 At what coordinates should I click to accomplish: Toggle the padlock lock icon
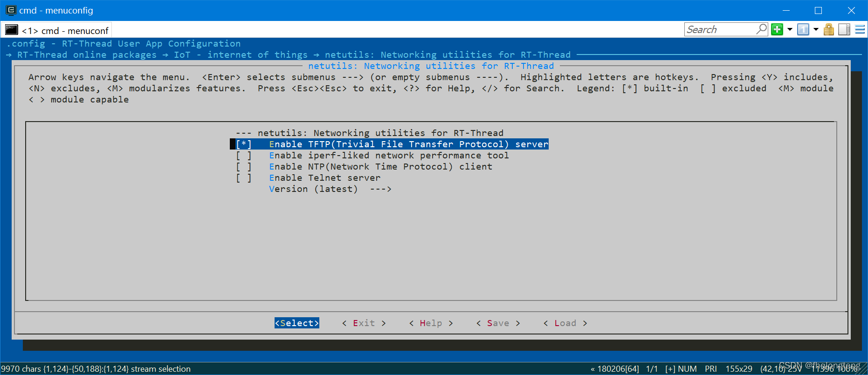click(828, 29)
